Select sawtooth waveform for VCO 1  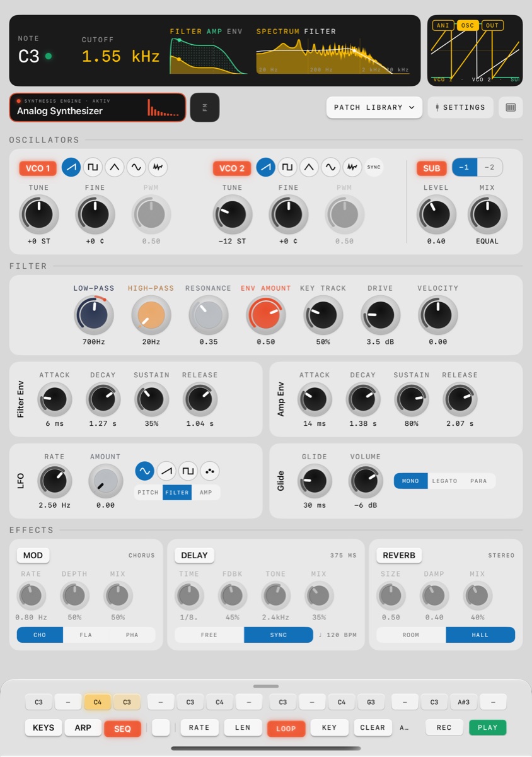[71, 167]
